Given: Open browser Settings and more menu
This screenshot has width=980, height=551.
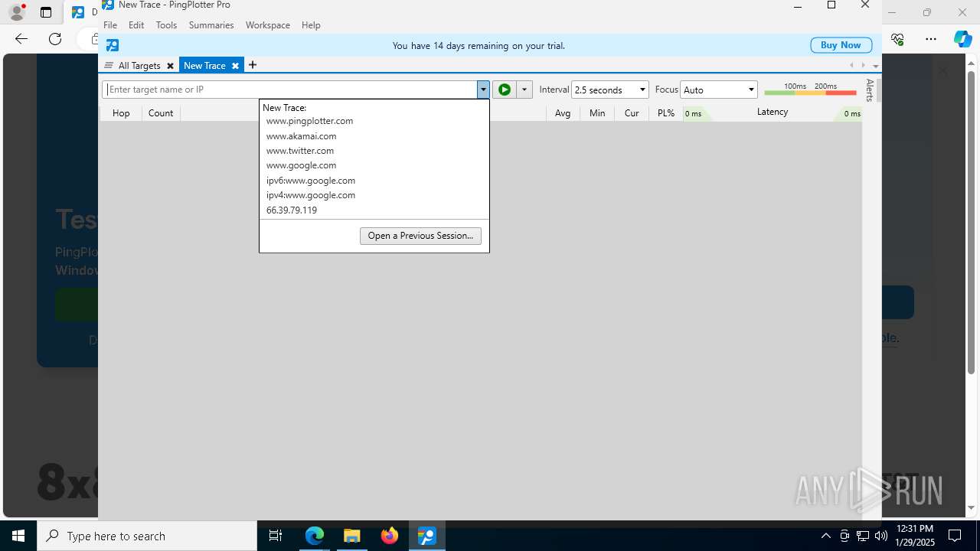Looking at the screenshot, I should (x=931, y=39).
